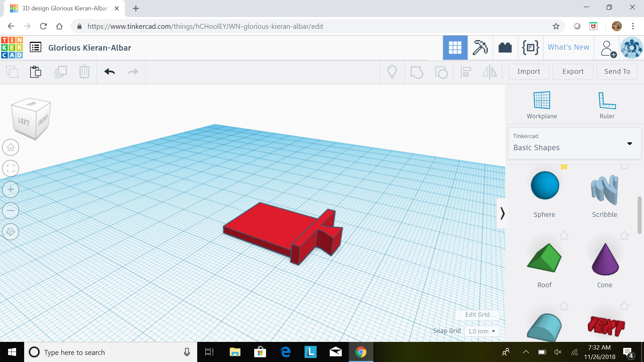Click the view cube LEFT face

[24, 121]
